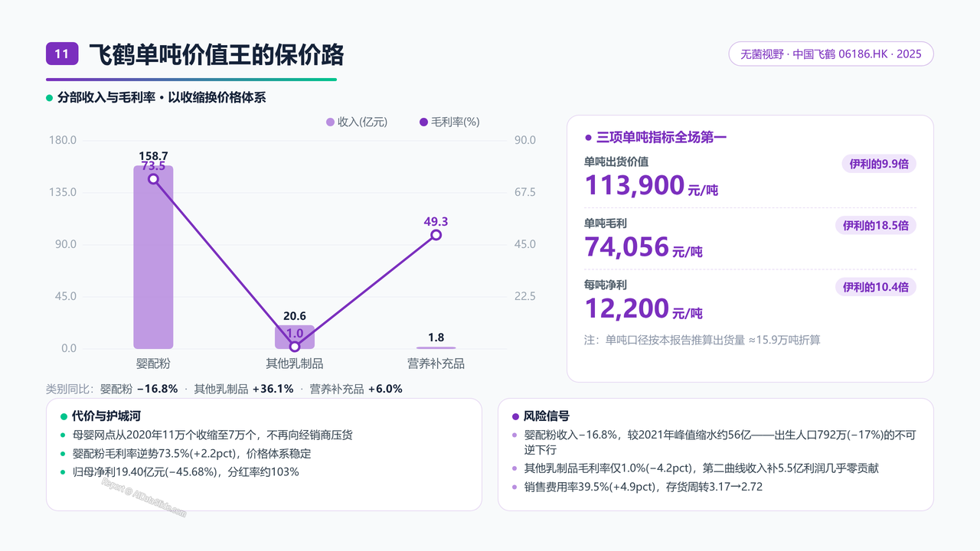Click the bullet about 归母净利19.40亿元

(185, 471)
